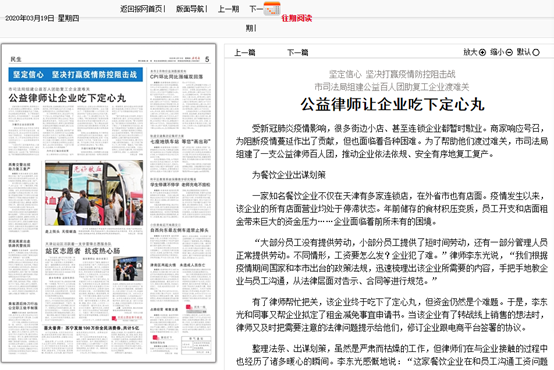
Task: Select 缩小 shrink text option
Action: pyautogui.click(x=497, y=52)
